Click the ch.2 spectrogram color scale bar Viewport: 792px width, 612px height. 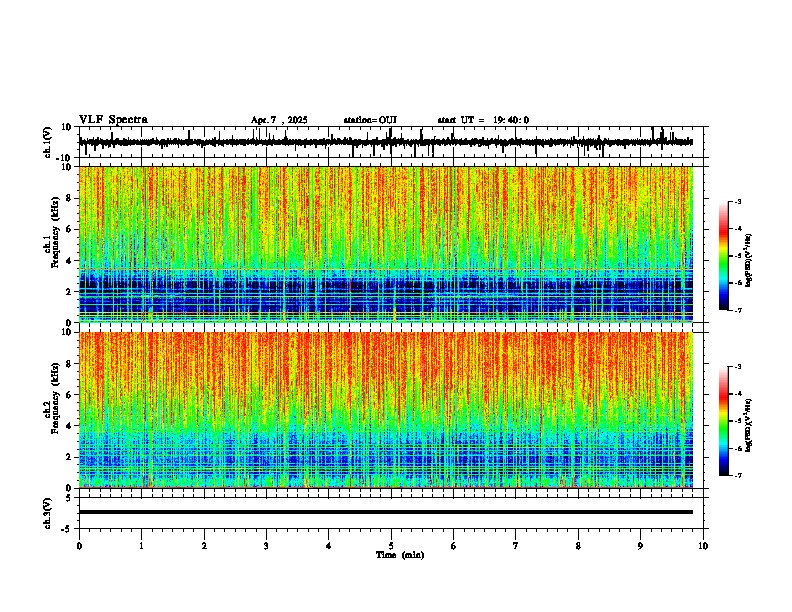724,421
